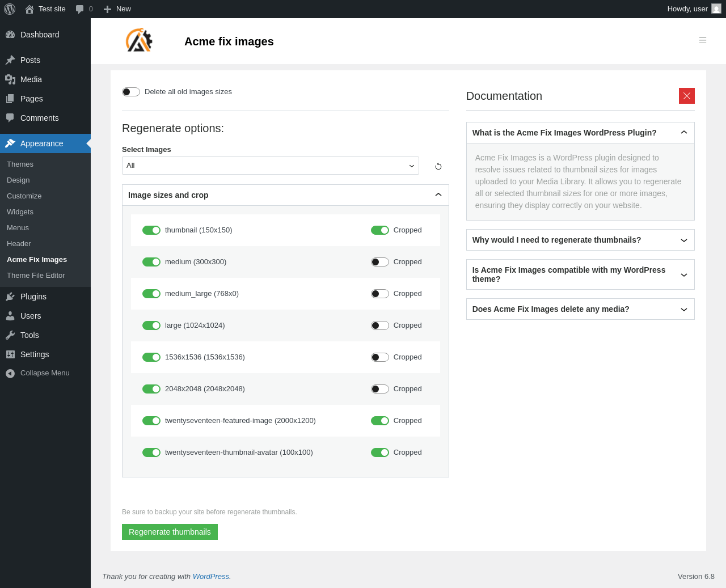
Task: Toggle Cropped for twentyseventeen-thumbnail-avatar
Action: coord(380,452)
